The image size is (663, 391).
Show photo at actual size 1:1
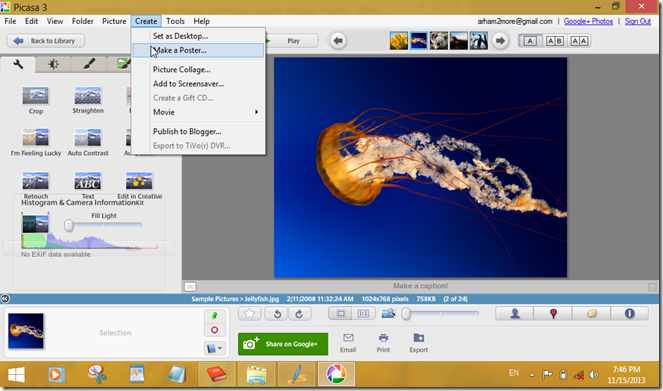[363, 314]
